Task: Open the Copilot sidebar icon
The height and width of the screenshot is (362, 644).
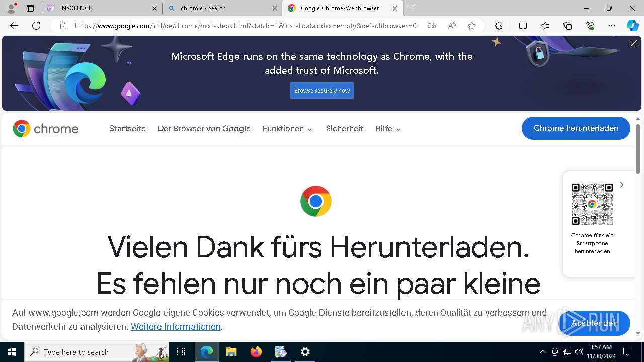Action: [x=632, y=26]
